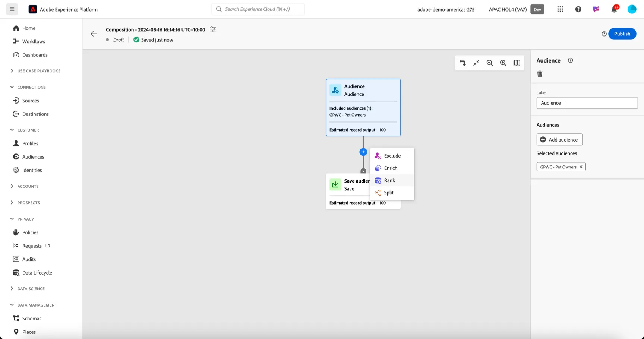Zoom out on the canvas
Screen dimensions: 644x339
click(x=490, y=63)
